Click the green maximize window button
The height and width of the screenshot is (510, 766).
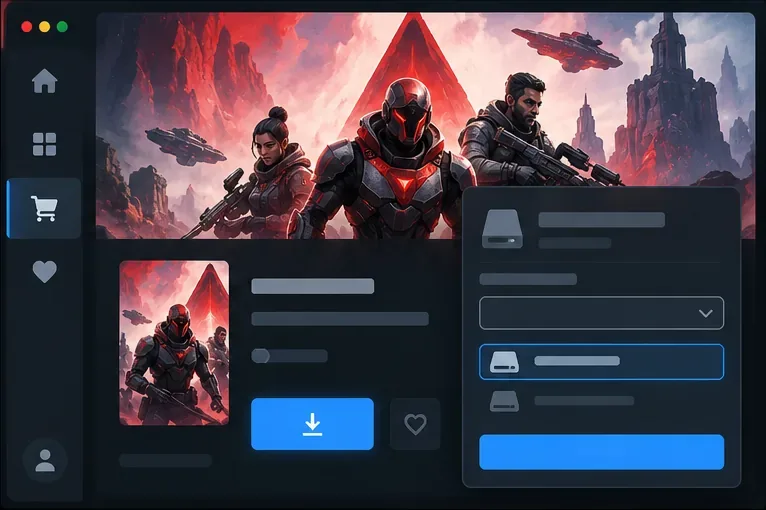click(x=62, y=26)
